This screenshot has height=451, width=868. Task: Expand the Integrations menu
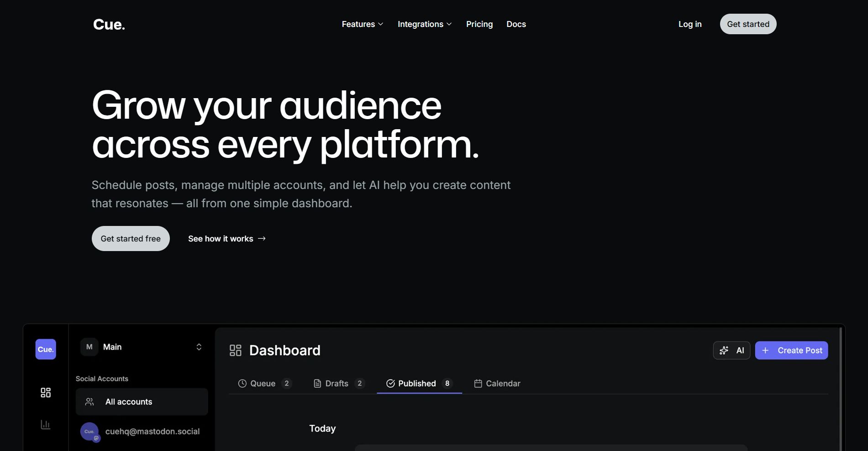pos(425,24)
